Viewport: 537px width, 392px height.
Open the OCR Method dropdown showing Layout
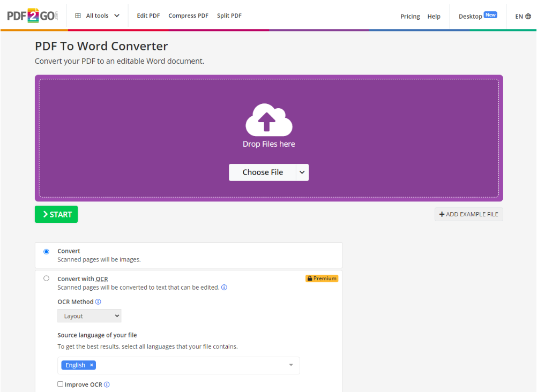point(89,315)
